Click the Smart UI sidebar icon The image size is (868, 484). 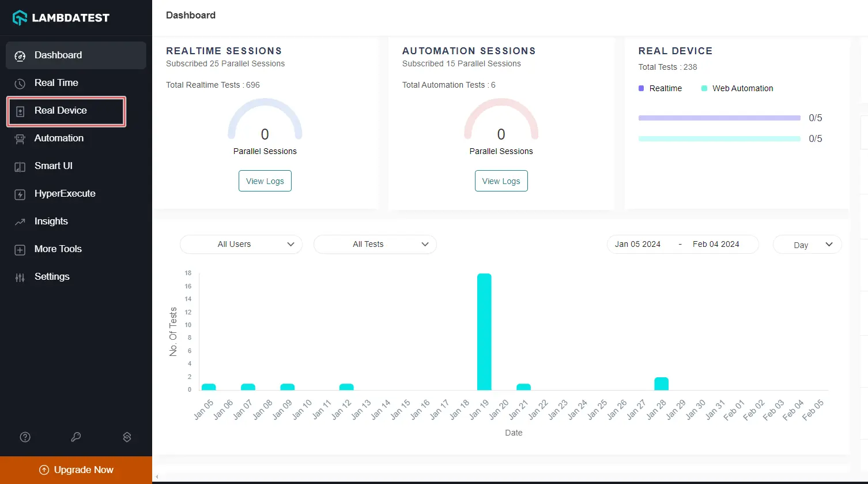pyautogui.click(x=20, y=167)
